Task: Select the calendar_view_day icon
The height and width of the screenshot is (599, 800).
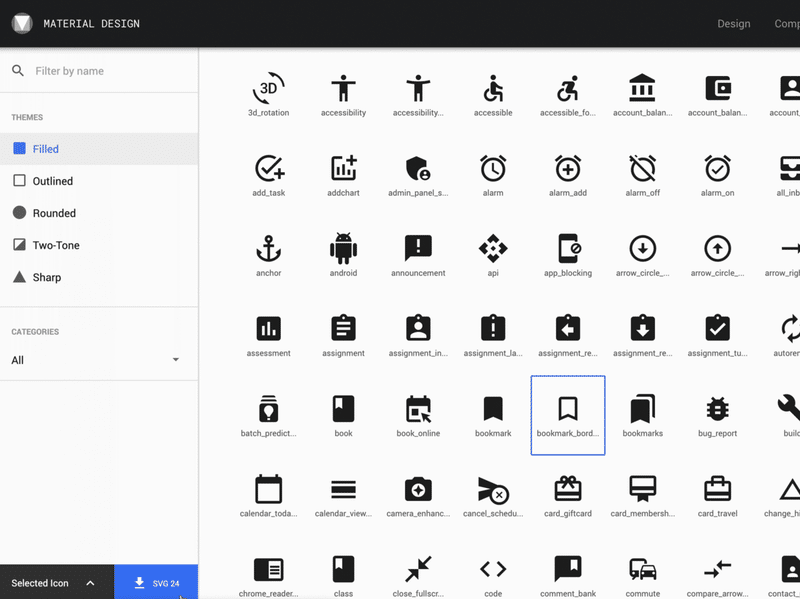Action: [x=343, y=489]
